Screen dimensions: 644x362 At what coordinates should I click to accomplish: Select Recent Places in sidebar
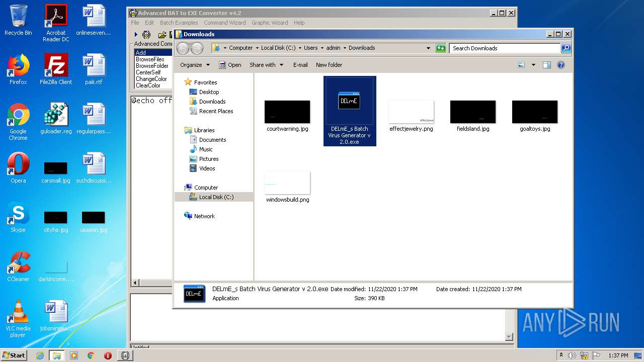216,111
